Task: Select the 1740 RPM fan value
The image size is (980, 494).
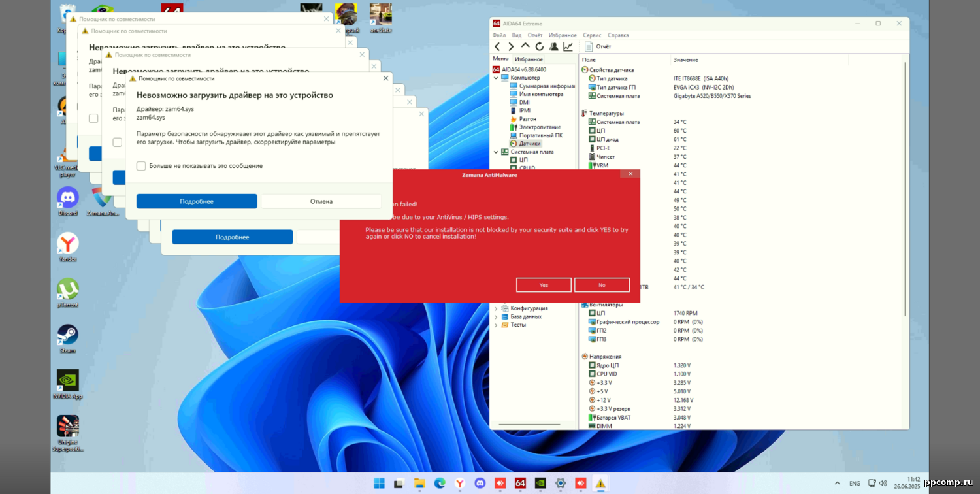Action: [685, 313]
